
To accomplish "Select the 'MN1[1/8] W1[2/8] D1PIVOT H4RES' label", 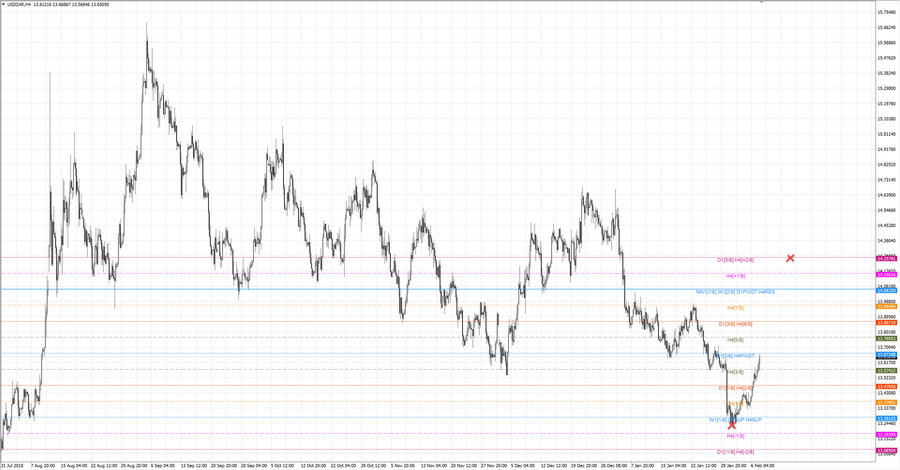I will (x=735, y=292).
